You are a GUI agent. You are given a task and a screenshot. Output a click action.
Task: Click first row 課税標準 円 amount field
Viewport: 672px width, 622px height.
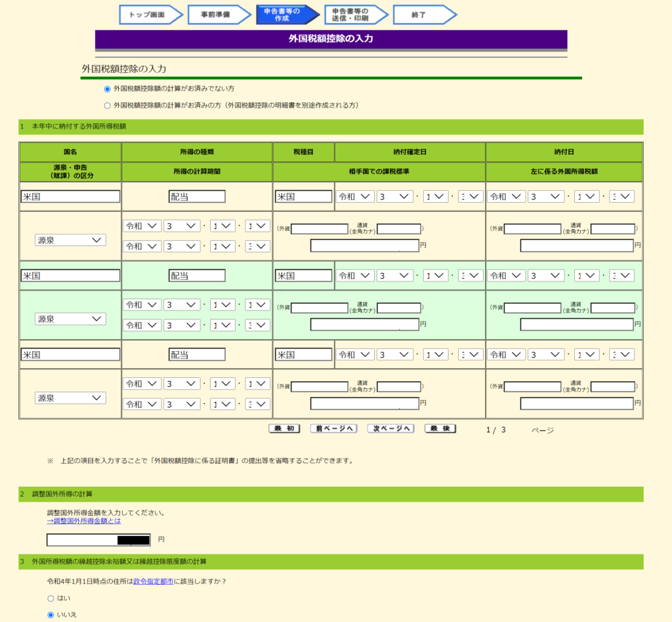[365, 245]
